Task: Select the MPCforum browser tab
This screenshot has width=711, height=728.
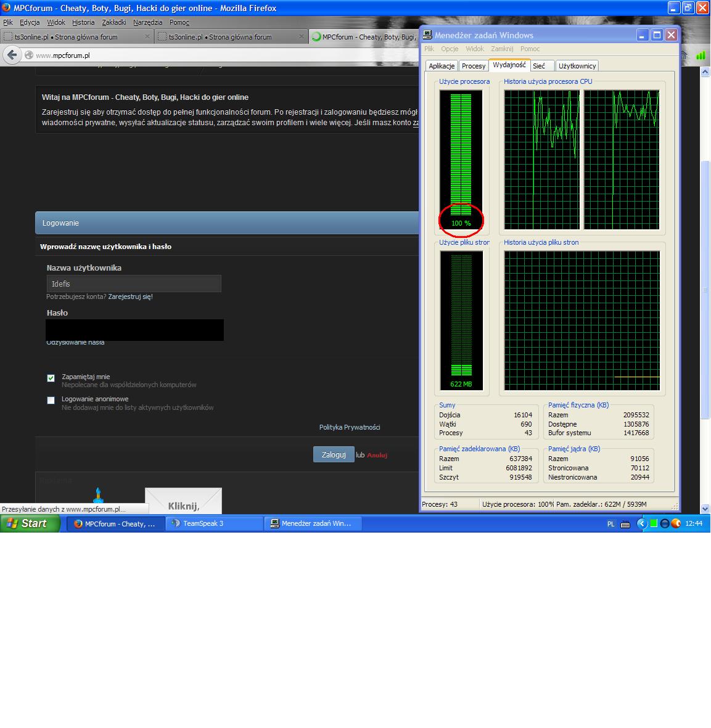Action: 363,37
